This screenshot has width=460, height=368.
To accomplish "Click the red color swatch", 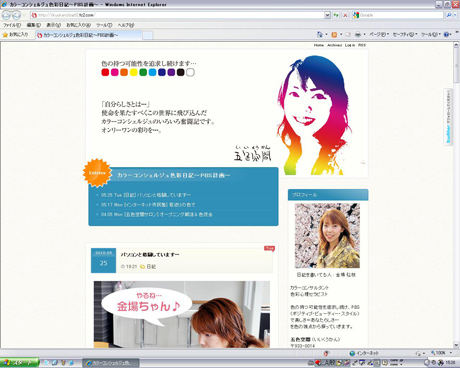I will pos(105,72).
